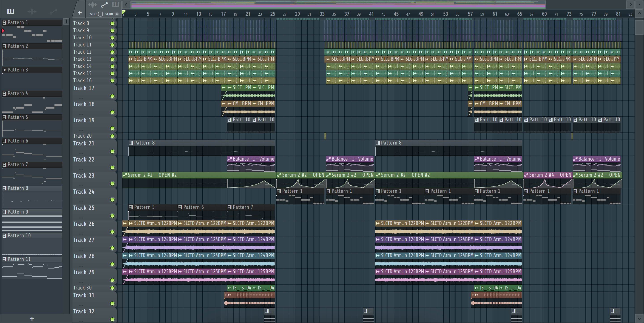Click the Pattern 11 preview thumbnail in picker
This screenshot has width=644, height=323.
pyautogui.click(x=32, y=271)
